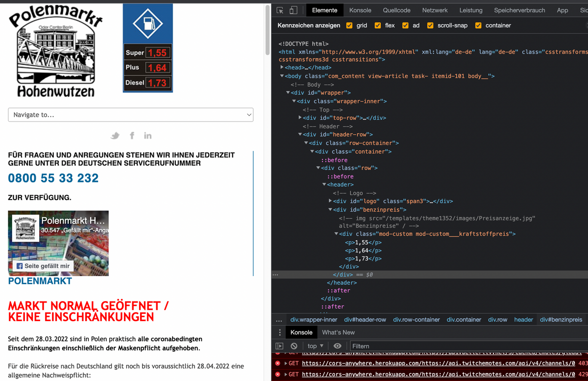Select the <p>1,64</p> element row

[363, 251]
